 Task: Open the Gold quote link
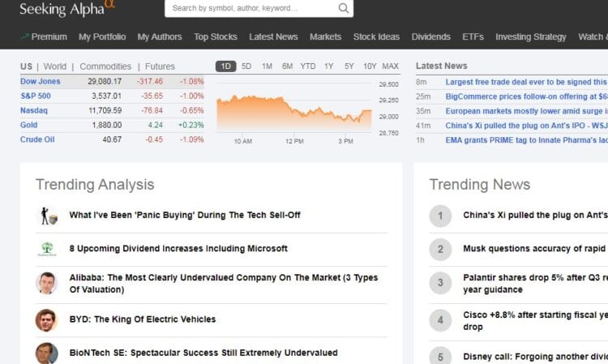(28, 125)
